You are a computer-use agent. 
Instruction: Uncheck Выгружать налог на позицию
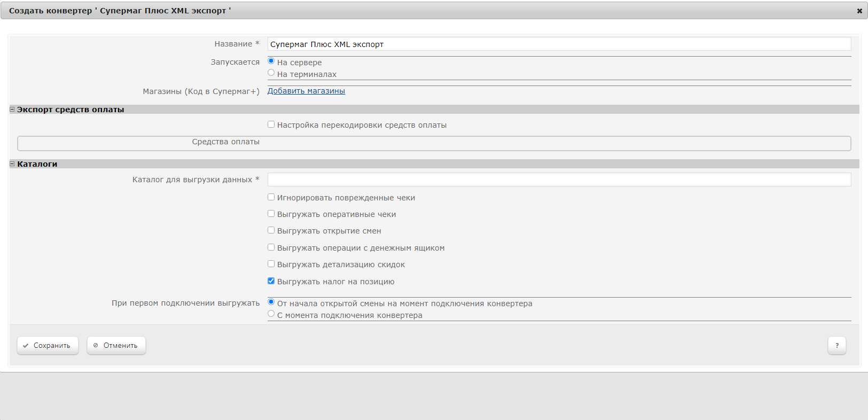point(271,281)
